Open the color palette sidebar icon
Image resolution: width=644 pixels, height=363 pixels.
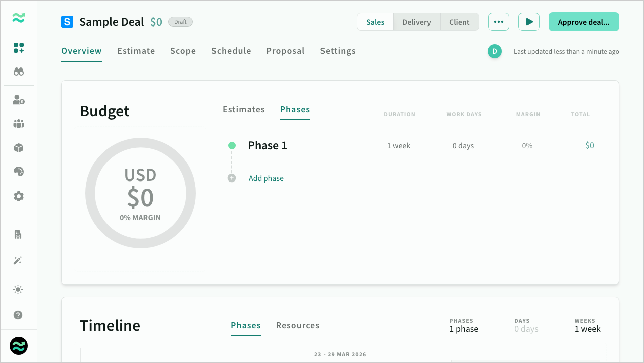pyautogui.click(x=19, y=172)
